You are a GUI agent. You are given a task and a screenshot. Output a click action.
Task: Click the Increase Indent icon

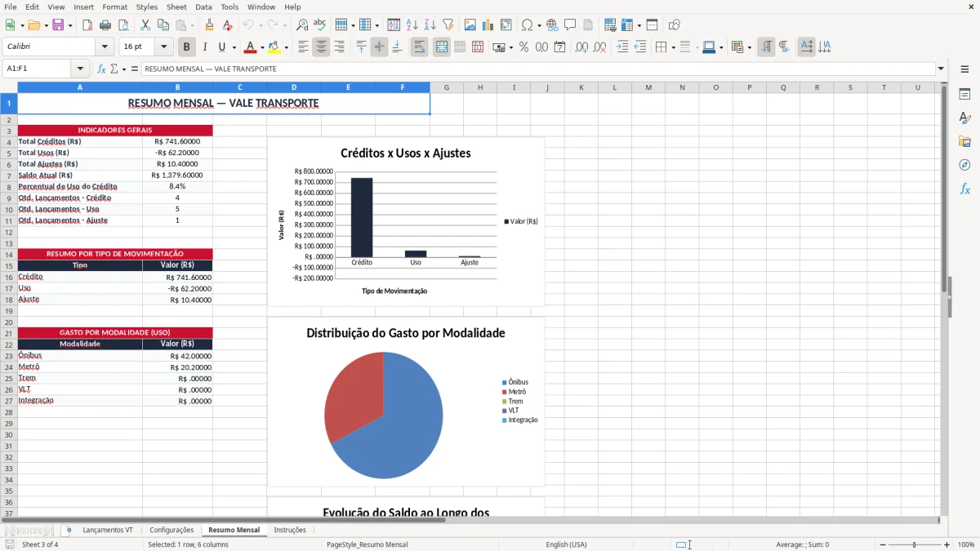point(622,47)
